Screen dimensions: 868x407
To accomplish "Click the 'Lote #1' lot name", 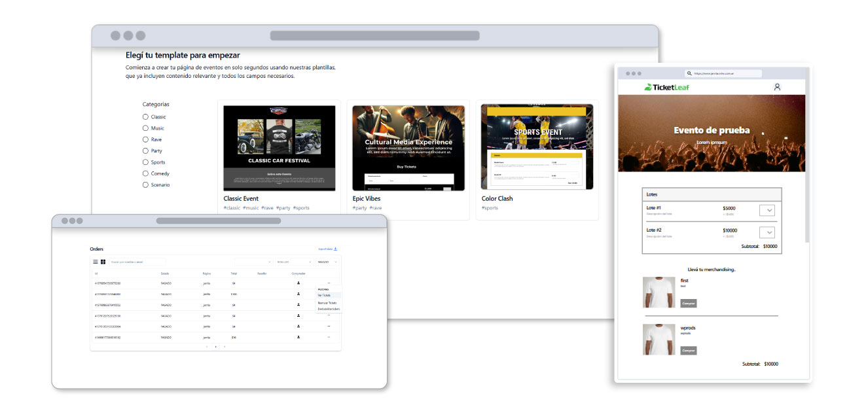I will click(654, 208).
